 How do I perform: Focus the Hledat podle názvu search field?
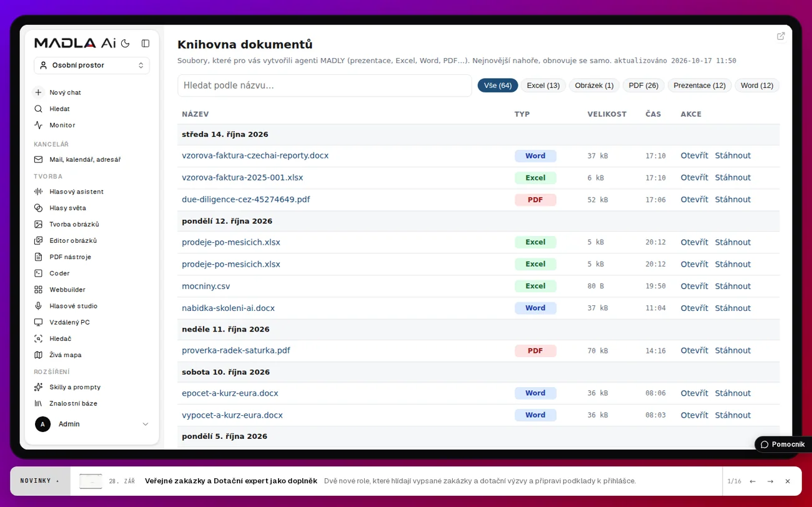click(x=325, y=86)
